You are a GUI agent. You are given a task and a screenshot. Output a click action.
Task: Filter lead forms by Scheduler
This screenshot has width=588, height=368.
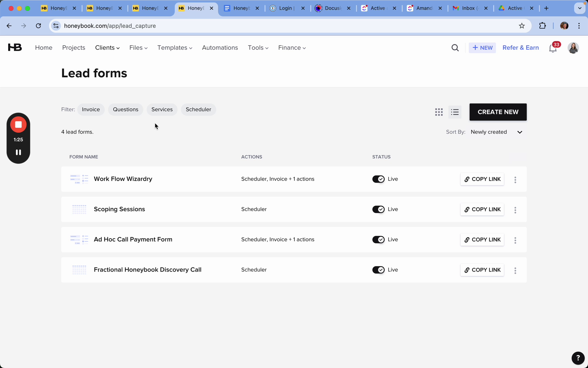[198, 109]
